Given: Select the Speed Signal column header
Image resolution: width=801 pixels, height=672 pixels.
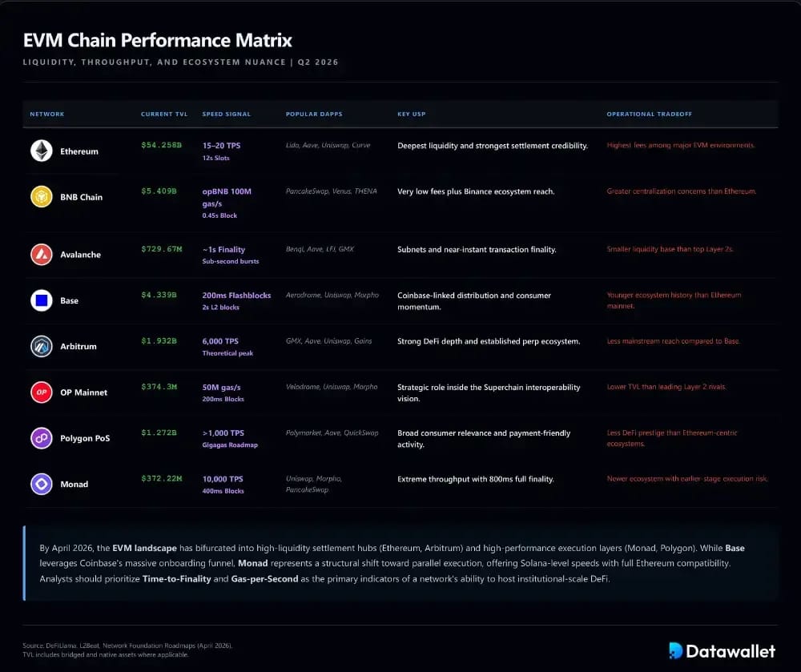Looking at the screenshot, I should (227, 114).
